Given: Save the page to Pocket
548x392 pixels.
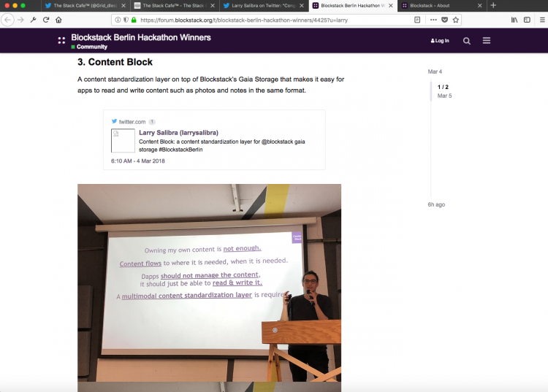Looking at the screenshot, I should coord(444,20).
